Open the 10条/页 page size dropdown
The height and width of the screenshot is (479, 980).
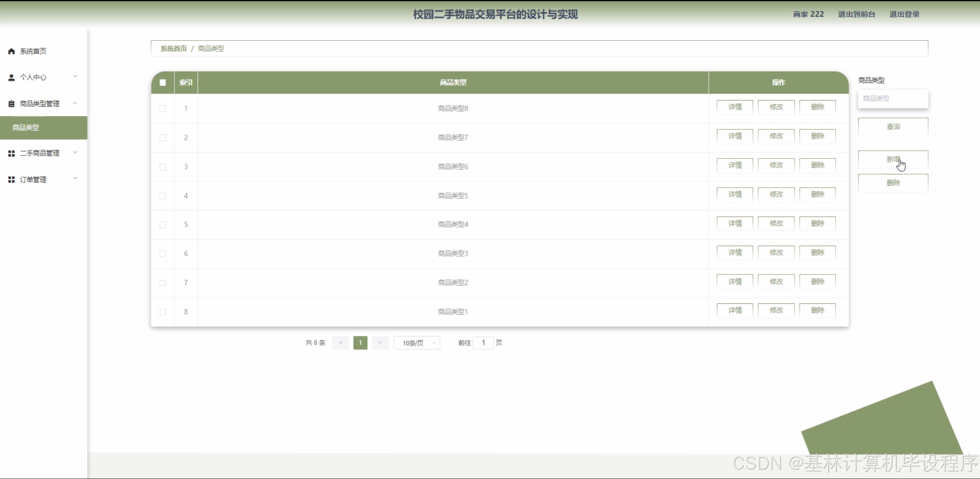(x=417, y=343)
